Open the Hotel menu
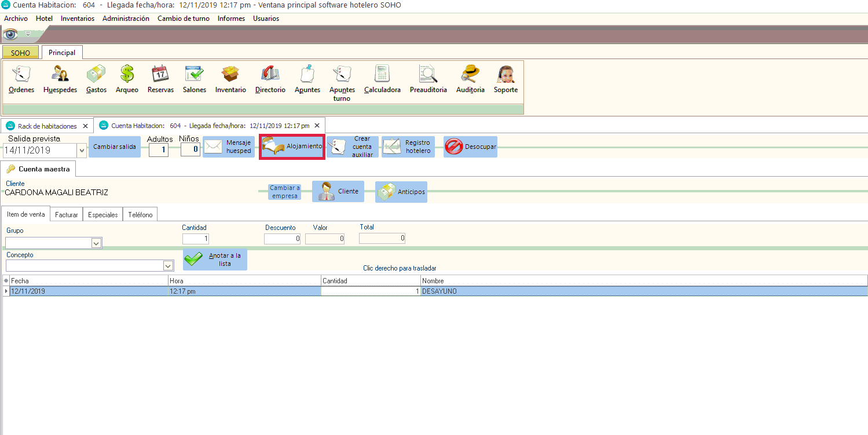The image size is (868, 435). pos(44,19)
